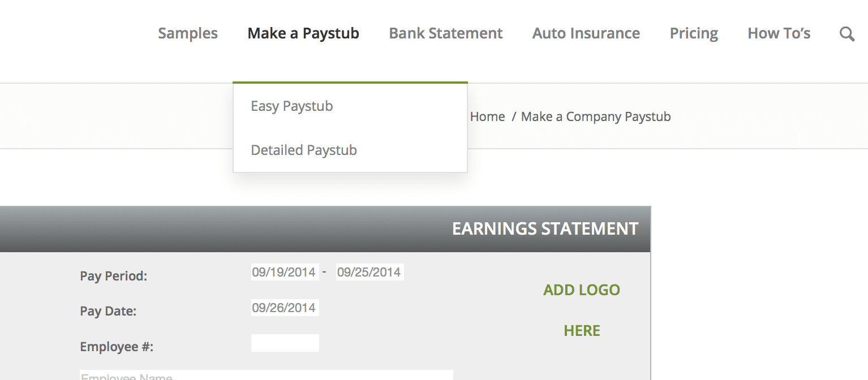Image resolution: width=868 pixels, height=380 pixels.
Task: Click the EARNINGS STATEMENT header bar
Action: click(325, 229)
